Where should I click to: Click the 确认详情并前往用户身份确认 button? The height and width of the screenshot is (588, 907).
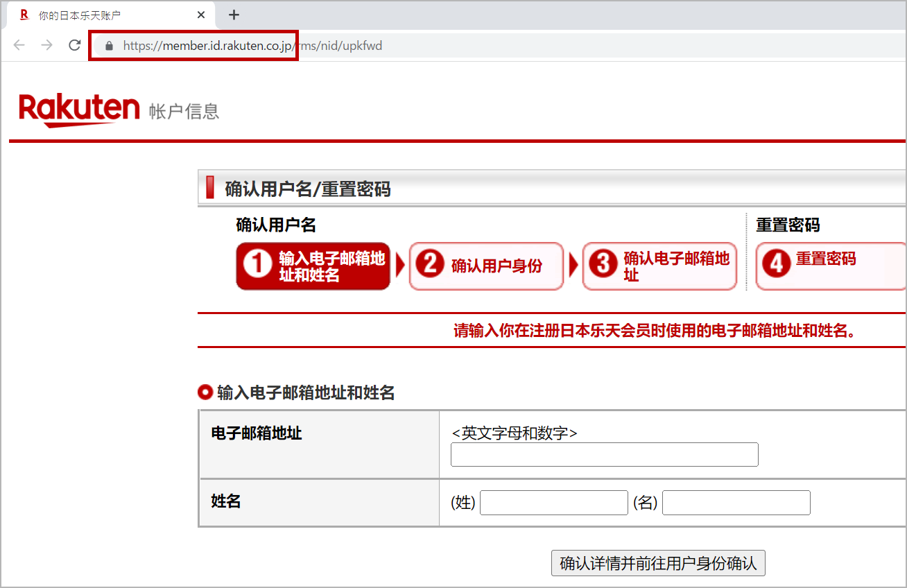pyautogui.click(x=658, y=564)
